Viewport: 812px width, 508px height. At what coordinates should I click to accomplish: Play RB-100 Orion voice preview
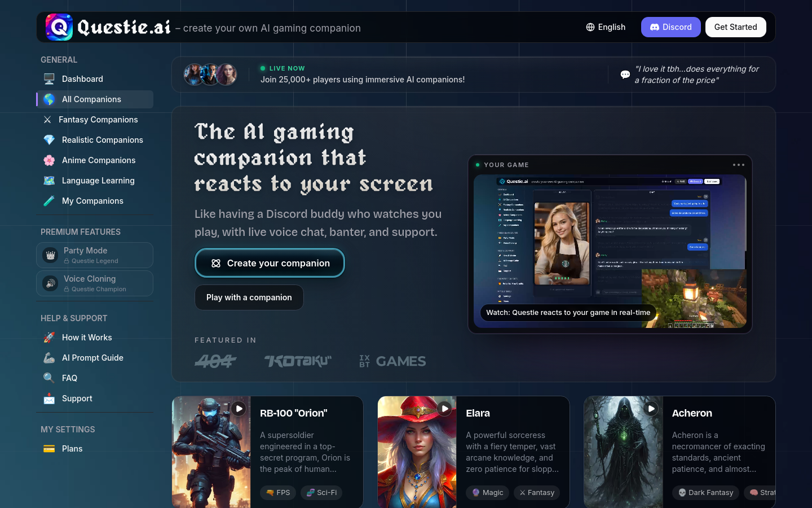coord(239,408)
